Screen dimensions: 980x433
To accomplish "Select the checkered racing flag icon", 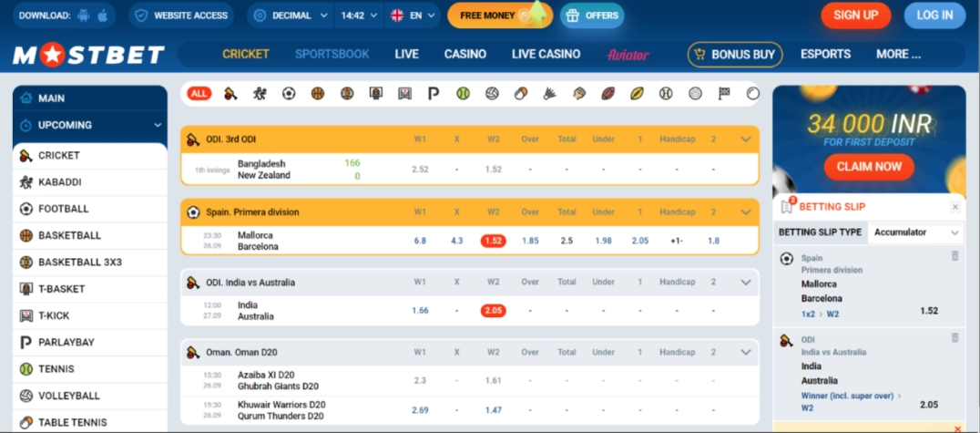I will 724,94.
